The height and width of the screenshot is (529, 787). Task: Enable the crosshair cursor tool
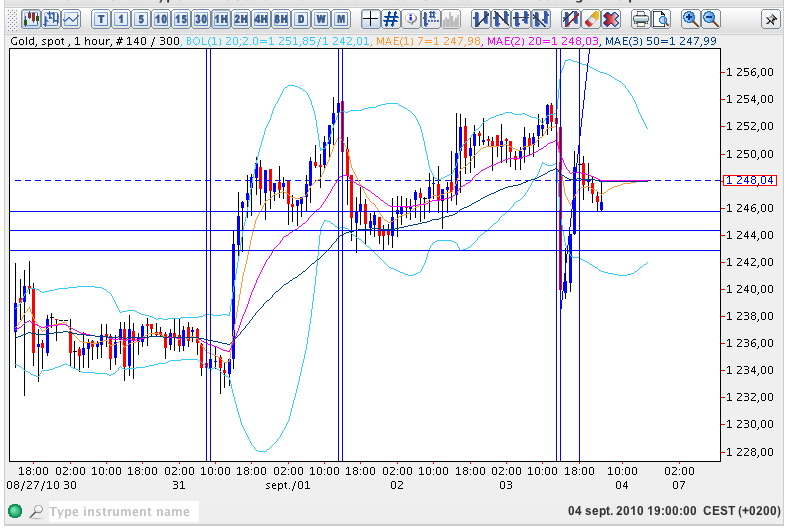click(x=370, y=19)
